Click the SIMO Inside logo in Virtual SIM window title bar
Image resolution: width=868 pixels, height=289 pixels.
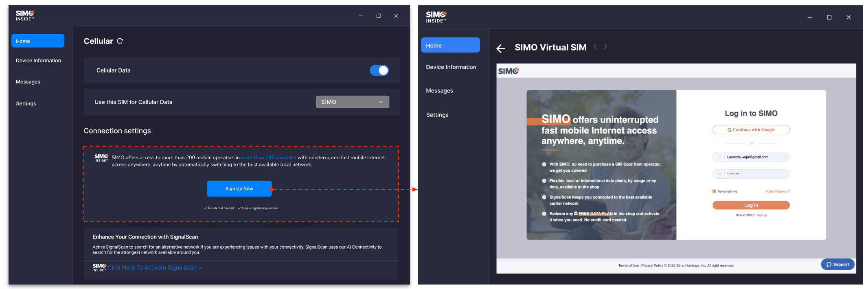tap(436, 17)
